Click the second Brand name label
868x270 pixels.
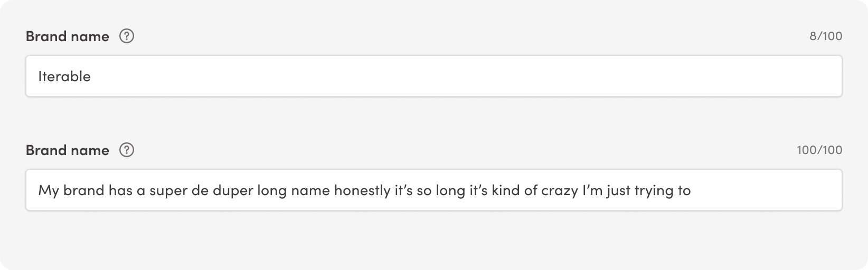(x=68, y=150)
